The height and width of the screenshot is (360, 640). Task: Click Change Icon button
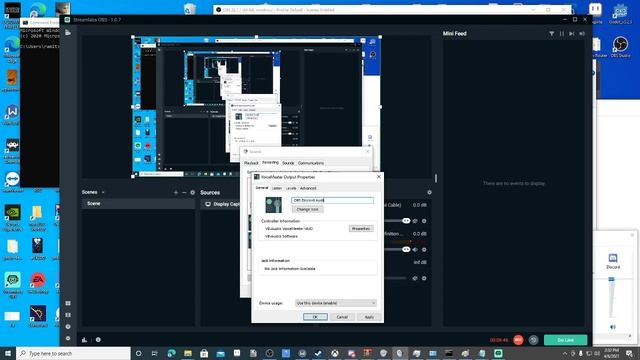point(307,209)
